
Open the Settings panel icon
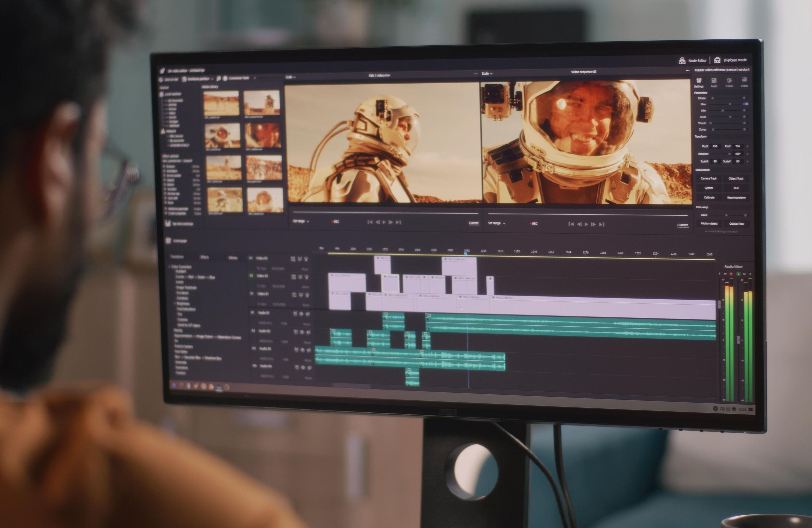click(x=699, y=81)
